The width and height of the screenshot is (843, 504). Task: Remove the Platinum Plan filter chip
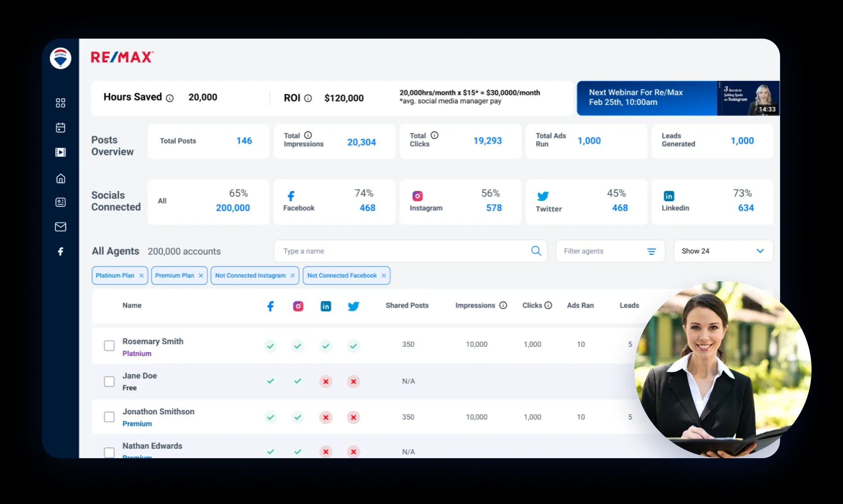[x=141, y=275]
